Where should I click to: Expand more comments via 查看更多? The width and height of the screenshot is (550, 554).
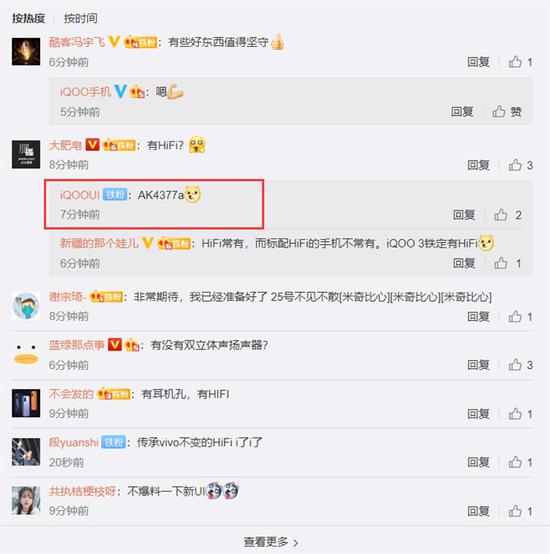pos(271,542)
